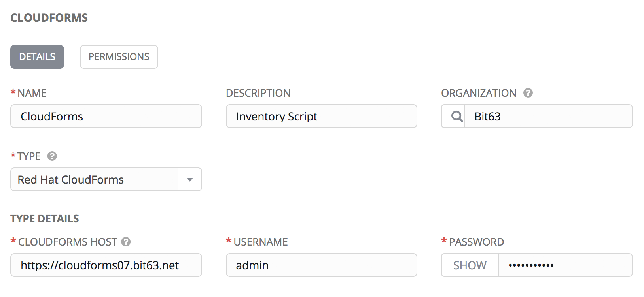This screenshot has width=644, height=297.
Task: Open the Red Hat CloudForms type selector
Action: 94,180
